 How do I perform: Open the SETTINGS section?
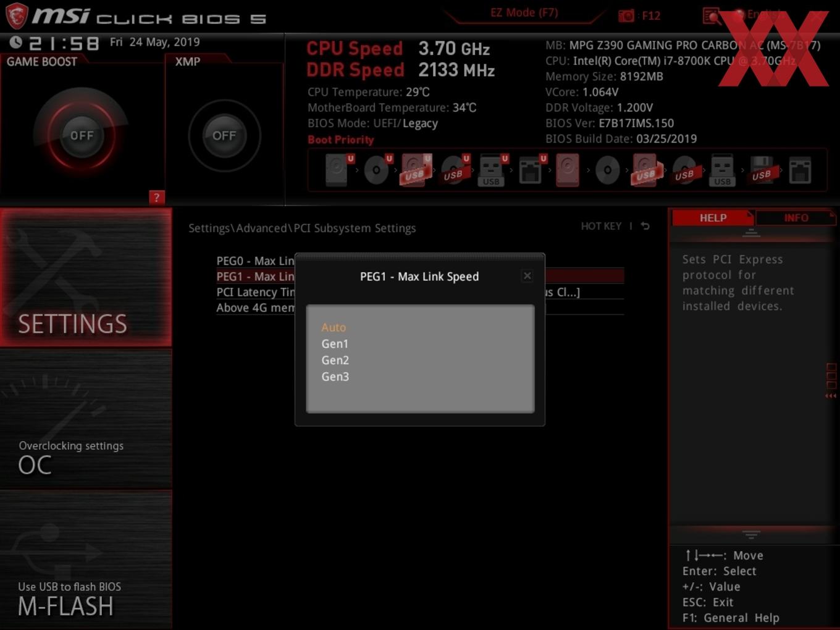coord(86,277)
